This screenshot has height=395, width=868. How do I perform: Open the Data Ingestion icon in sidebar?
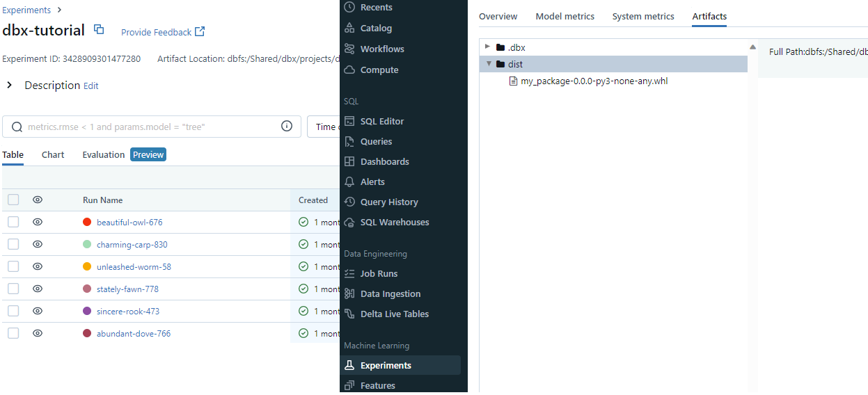click(x=349, y=293)
